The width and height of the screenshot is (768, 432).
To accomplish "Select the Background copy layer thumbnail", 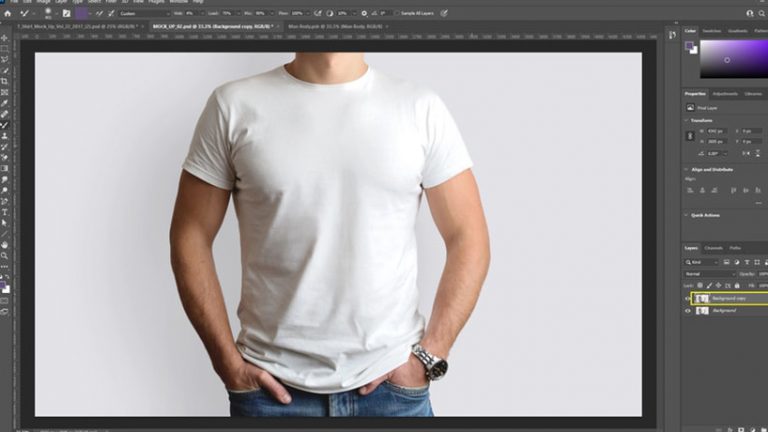I will (702, 298).
